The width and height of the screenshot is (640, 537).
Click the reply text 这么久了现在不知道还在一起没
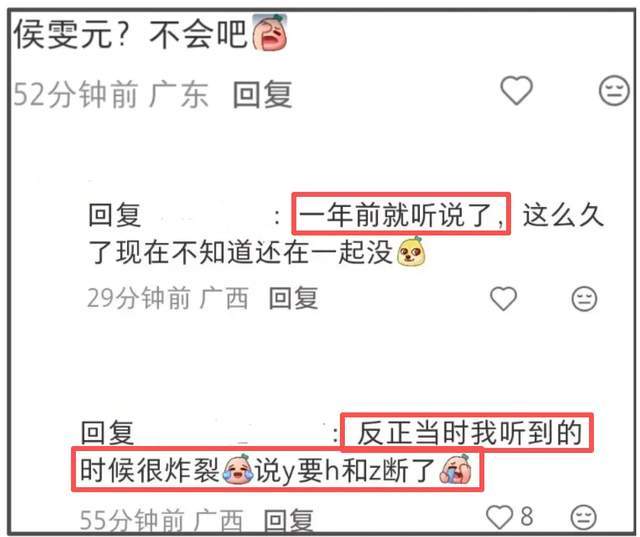[346, 233]
